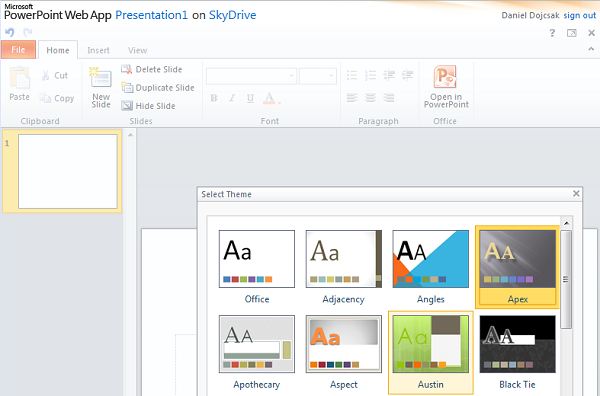The width and height of the screenshot is (600, 396).
Task: Choose the Austin theme
Action: [430, 352]
